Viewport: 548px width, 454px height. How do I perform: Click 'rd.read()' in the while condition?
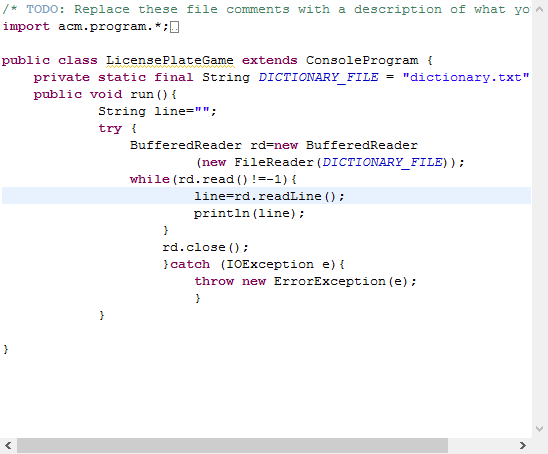point(212,179)
